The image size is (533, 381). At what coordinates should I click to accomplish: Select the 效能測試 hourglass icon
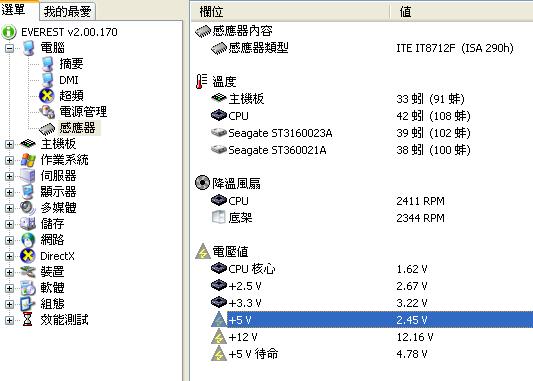[28, 320]
